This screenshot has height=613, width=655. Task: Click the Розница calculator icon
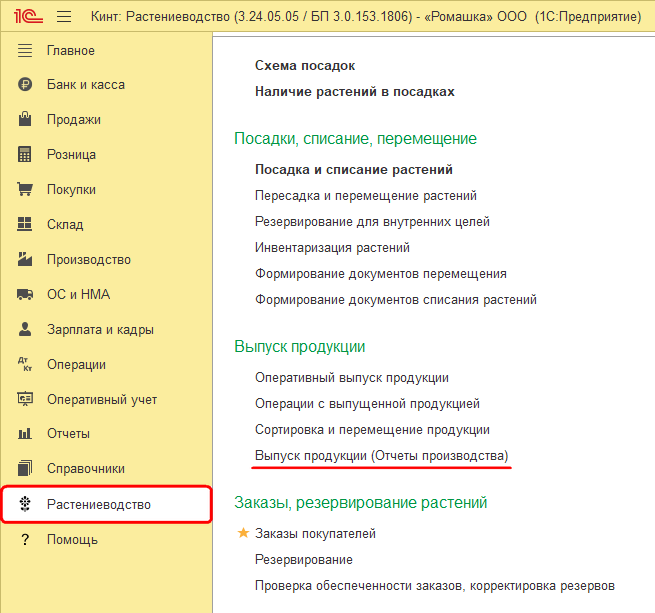point(25,154)
